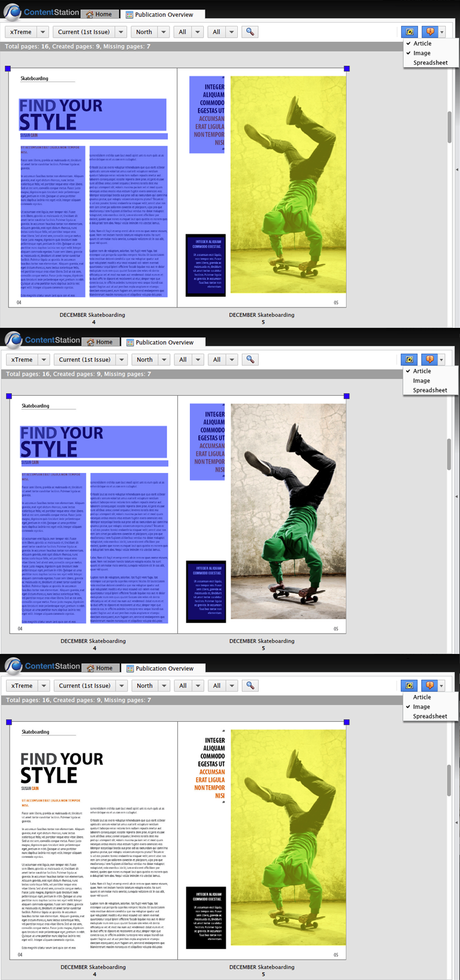This screenshot has height=980, width=460.
Task: Click the magnifier search icon in the topmost toolbar
Action: (x=250, y=32)
